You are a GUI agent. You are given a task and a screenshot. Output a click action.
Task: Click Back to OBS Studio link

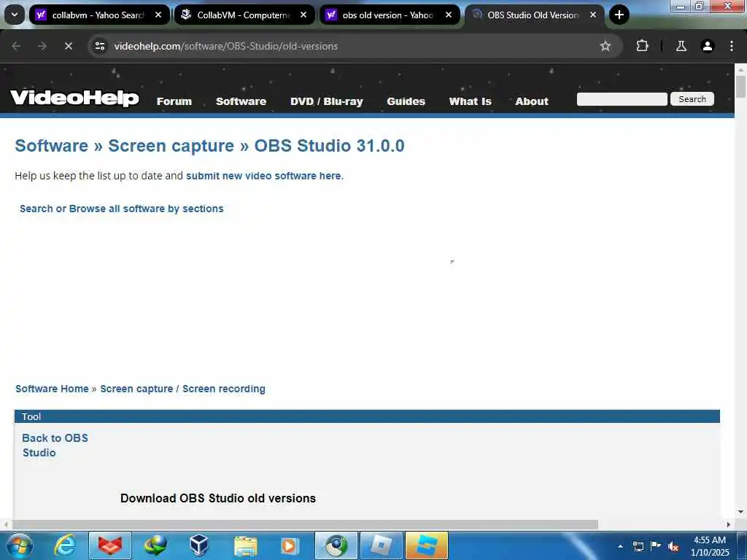point(55,446)
